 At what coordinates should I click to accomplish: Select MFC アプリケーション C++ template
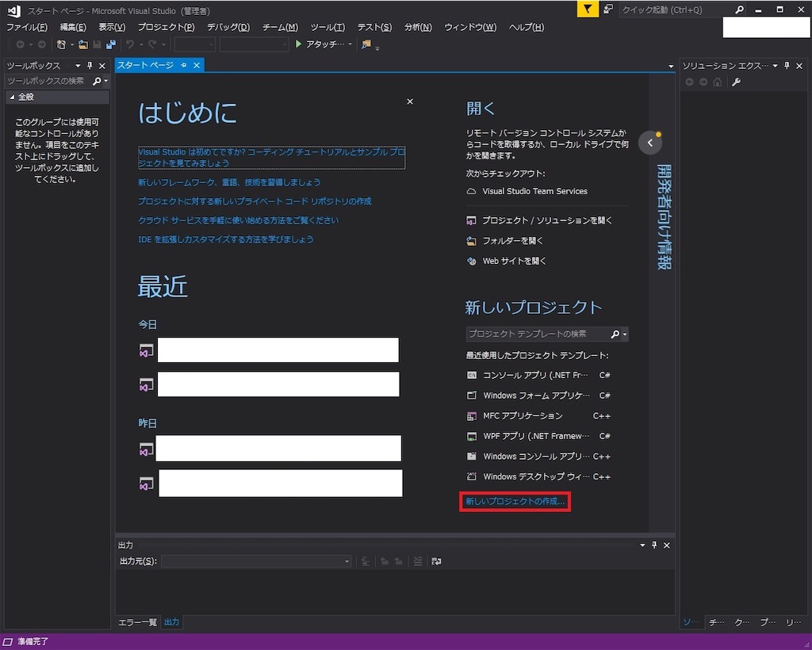(x=538, y=415)
